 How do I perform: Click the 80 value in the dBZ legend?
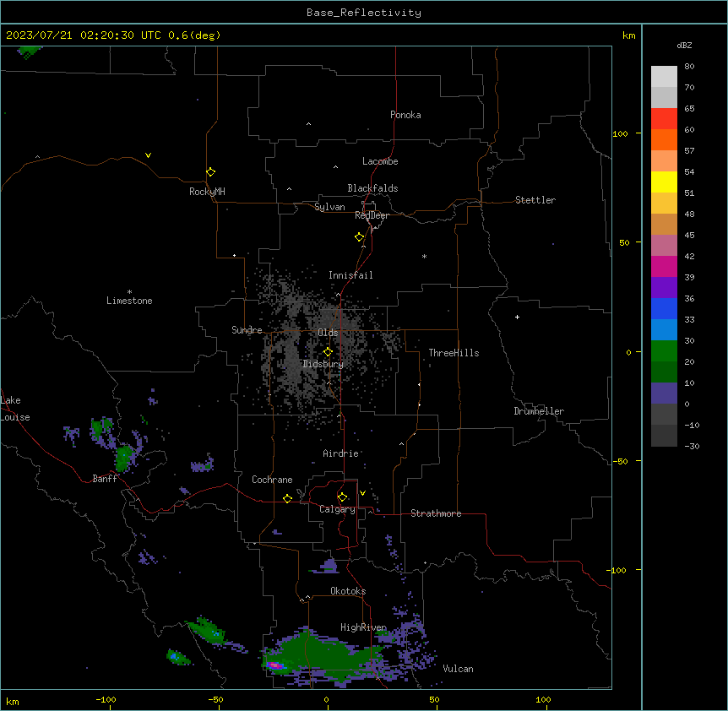(x=689, y=67)
